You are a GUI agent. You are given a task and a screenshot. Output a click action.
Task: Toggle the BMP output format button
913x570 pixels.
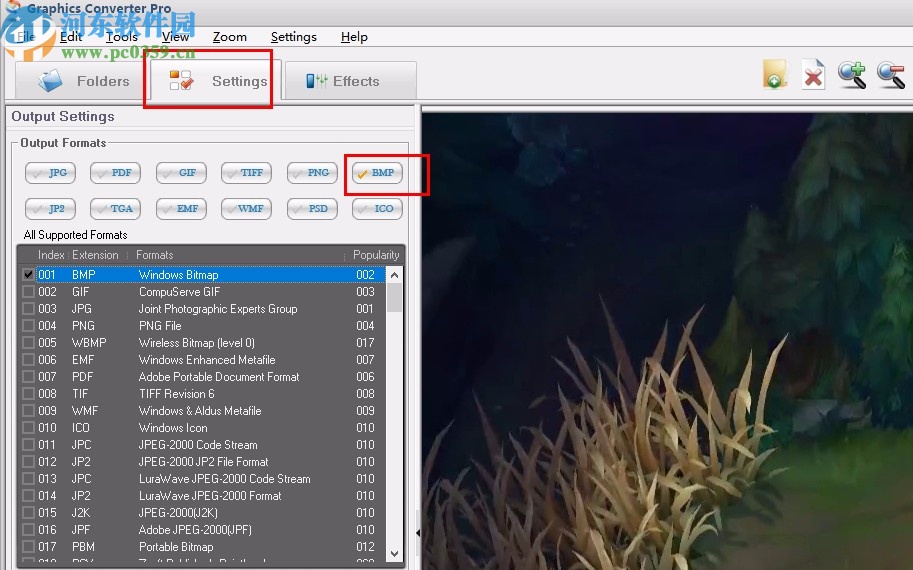click(x=377, y=173)
